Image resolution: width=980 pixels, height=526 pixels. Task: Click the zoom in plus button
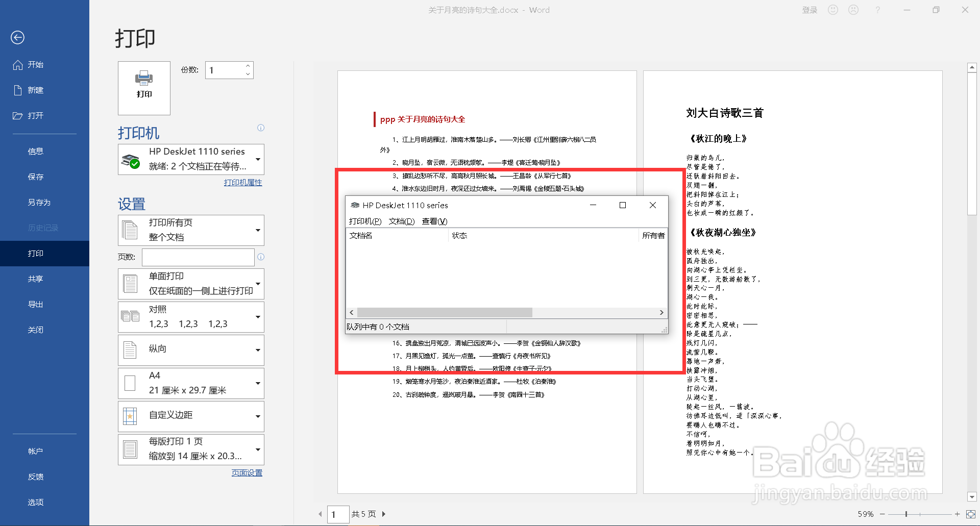tap(957, 514)
